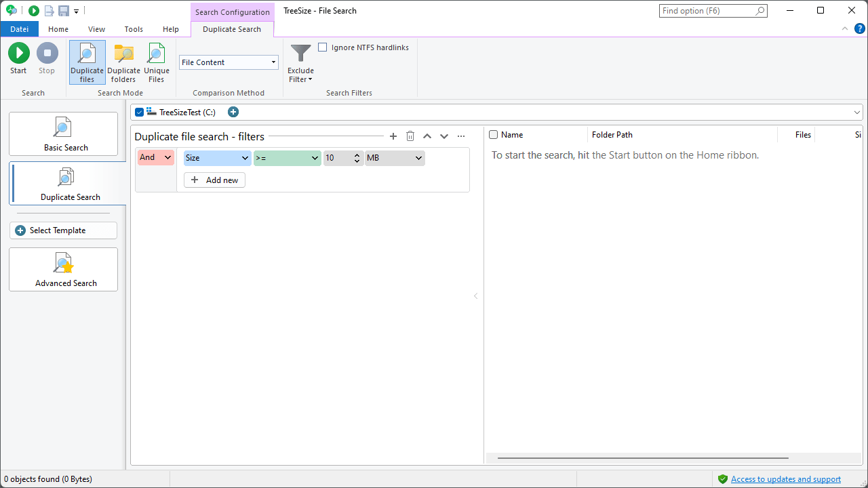
Task: Select the Duplicate files search mode icon
Action: [x=87, y=62]
